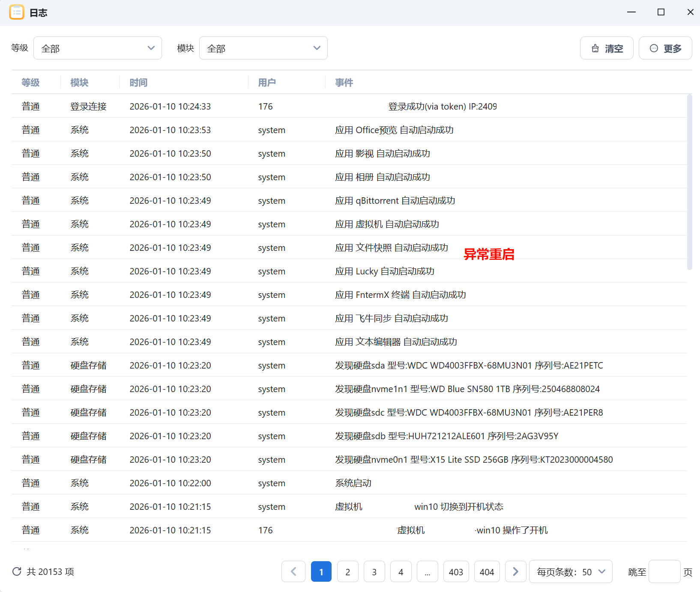Click the 时间 column header

tap(139, 82)
